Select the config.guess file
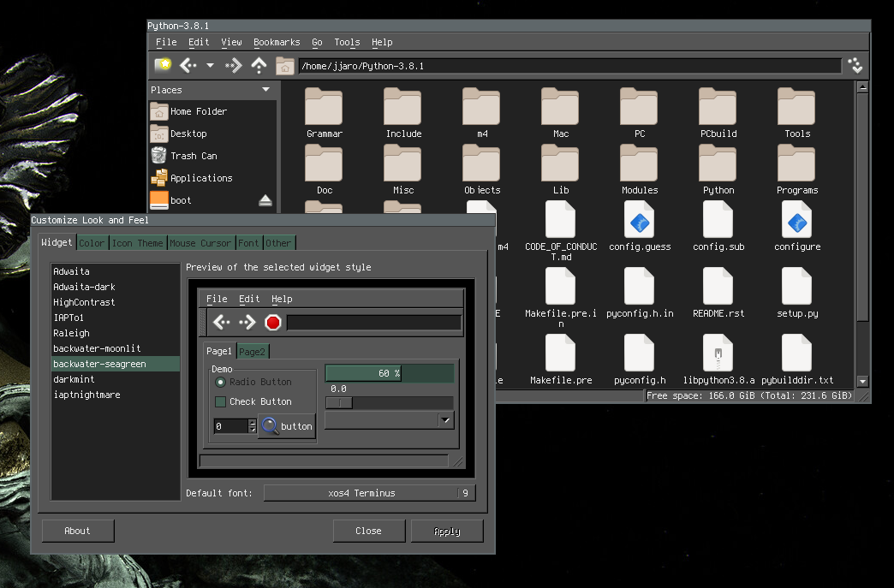 [639, 226]
